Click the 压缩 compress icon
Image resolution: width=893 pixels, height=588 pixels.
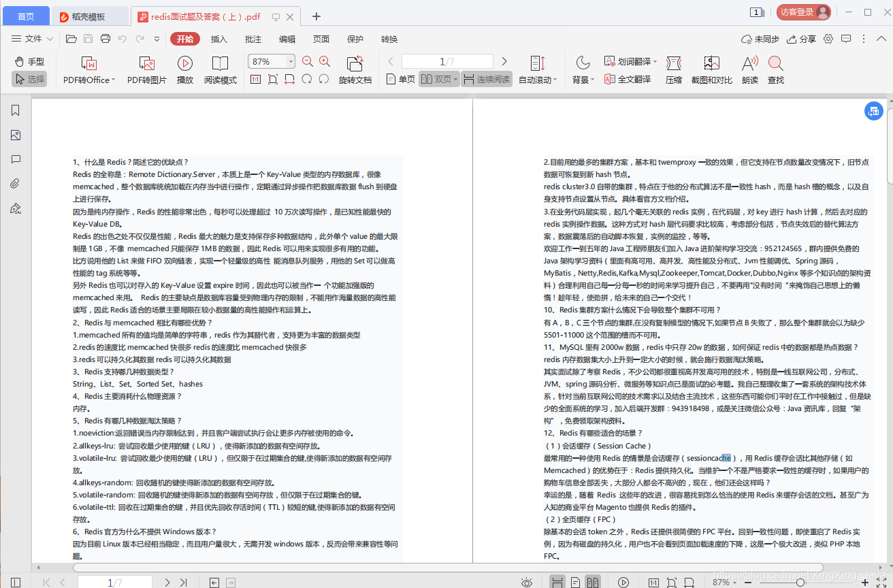tap(674, 63)
